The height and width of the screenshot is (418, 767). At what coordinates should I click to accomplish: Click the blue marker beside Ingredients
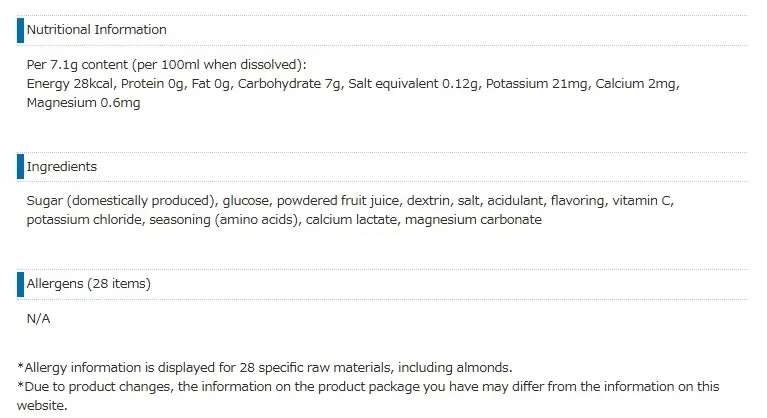19,167
